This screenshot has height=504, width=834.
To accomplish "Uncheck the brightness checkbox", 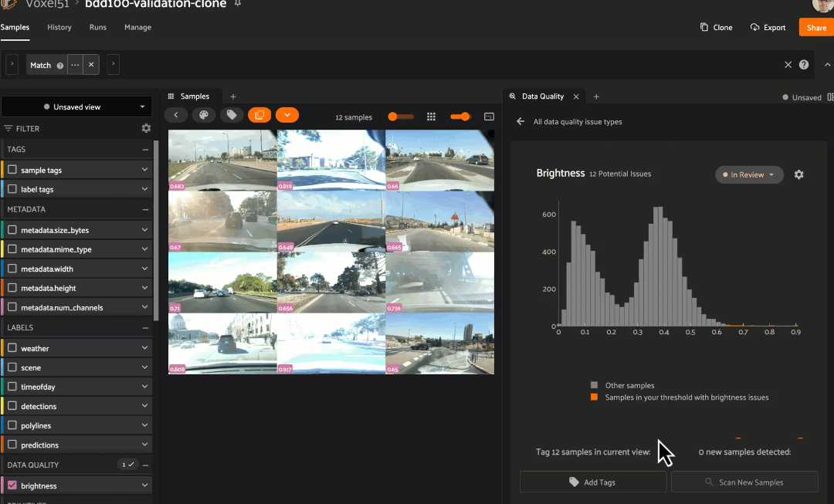I will pyautogui.click(x=12, y=485).
